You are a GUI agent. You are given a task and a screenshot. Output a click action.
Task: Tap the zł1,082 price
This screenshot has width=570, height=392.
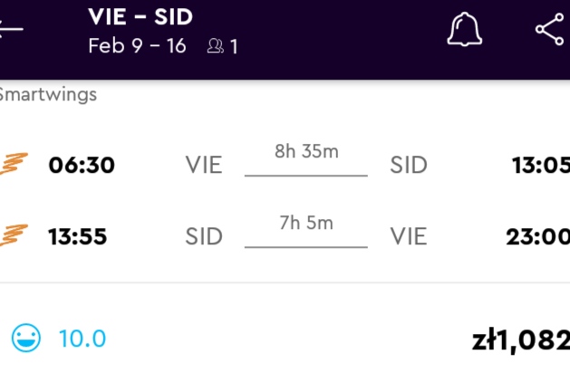pyautogui.click(x=521, y=340)
